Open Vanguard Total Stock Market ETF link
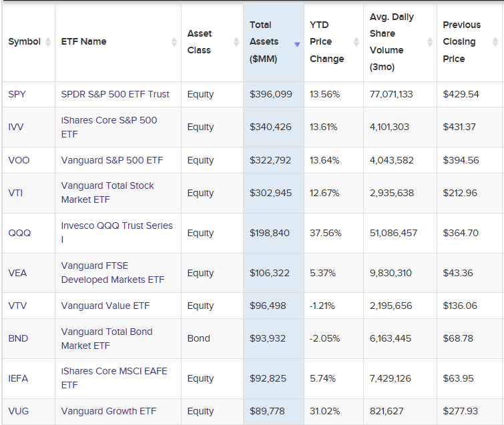This screenshot has height=425, width=504. 107,193
